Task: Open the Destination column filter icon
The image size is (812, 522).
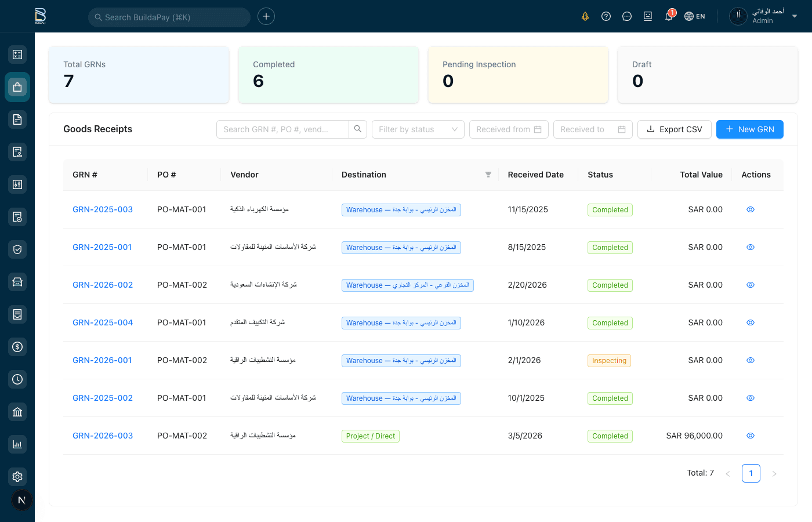Action: coord(488,175)
